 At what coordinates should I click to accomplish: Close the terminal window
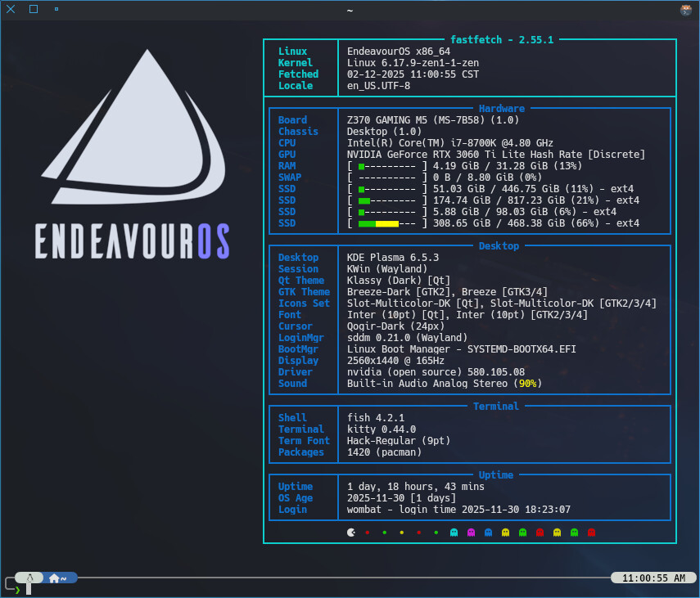coord(11,9)
